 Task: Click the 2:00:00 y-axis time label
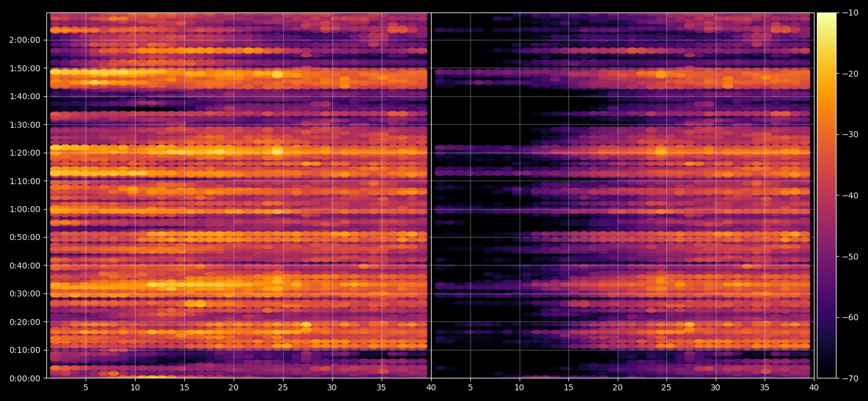coord(25,40)
